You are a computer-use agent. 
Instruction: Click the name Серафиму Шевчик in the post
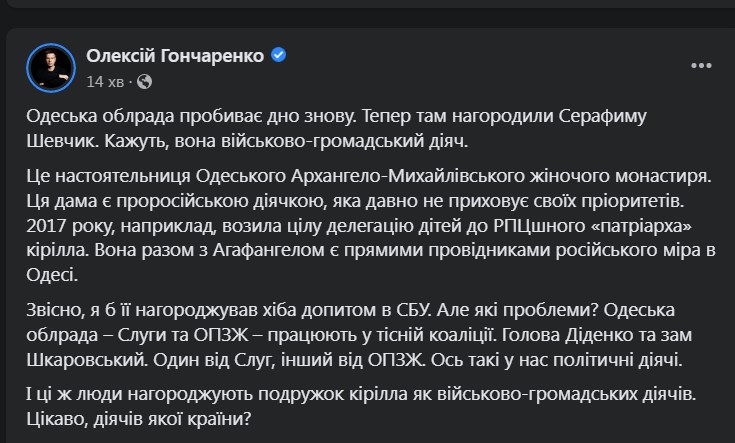616,116
